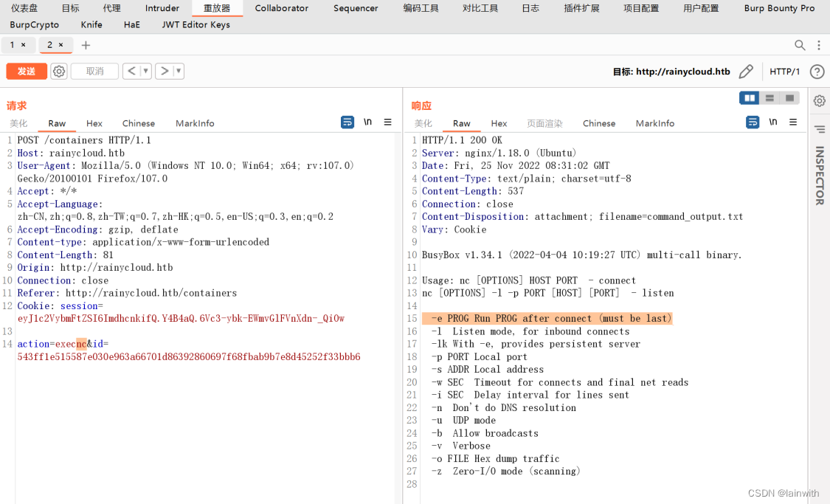Image resolution: width=830 pixels, height=504 pixels.
Task: Switch response view to 美化 pretty
Action: [x=423, y=123]
